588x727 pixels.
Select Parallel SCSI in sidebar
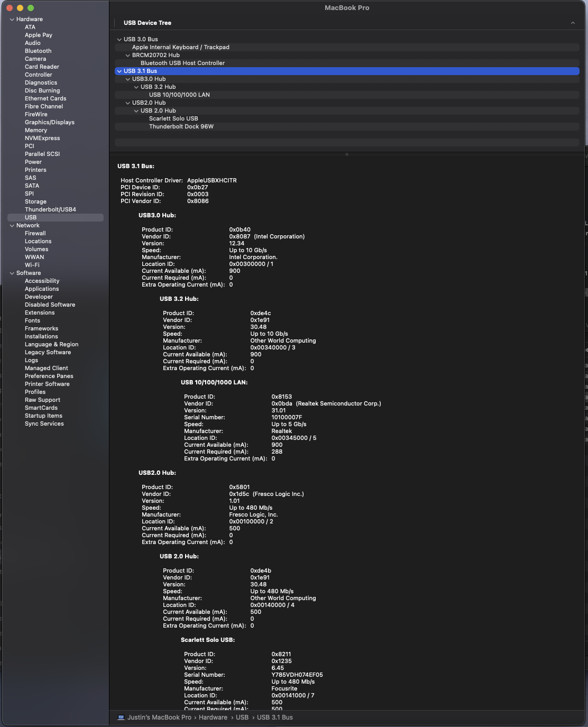[x=42, y=154]
